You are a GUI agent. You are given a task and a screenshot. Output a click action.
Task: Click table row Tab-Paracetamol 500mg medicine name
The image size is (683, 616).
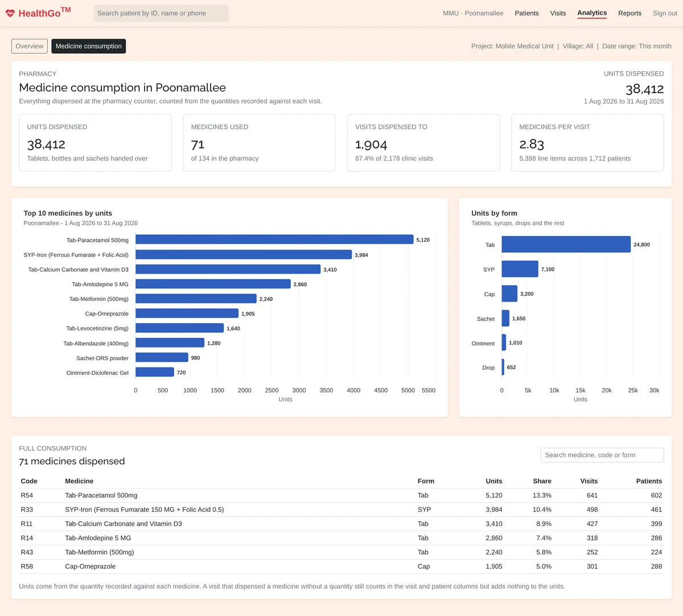coord(101,495)
